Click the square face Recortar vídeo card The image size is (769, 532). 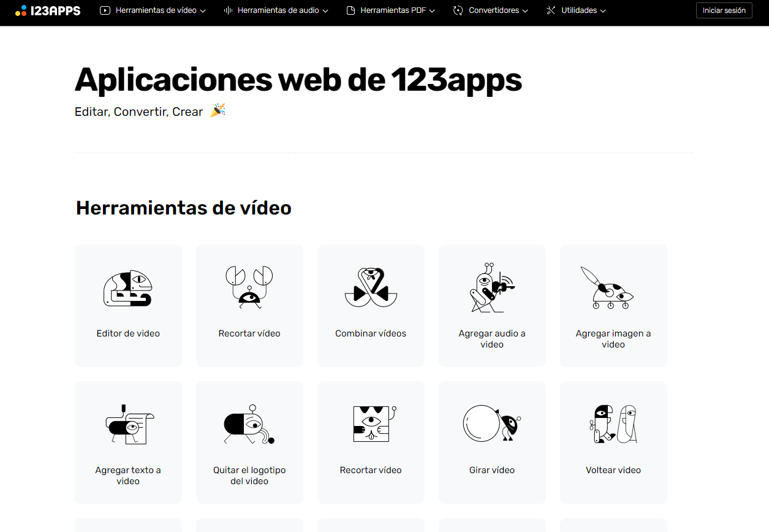pyautogui.click(x=371, y=442)
